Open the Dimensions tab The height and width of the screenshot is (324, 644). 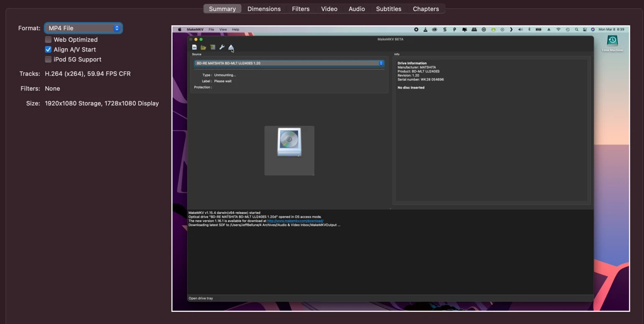264,9
